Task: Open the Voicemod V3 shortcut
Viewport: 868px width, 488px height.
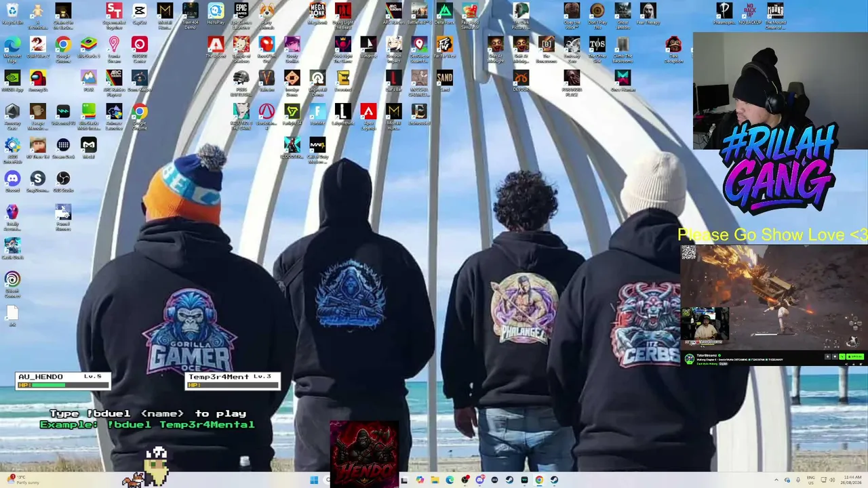Action: click(63, 115)
